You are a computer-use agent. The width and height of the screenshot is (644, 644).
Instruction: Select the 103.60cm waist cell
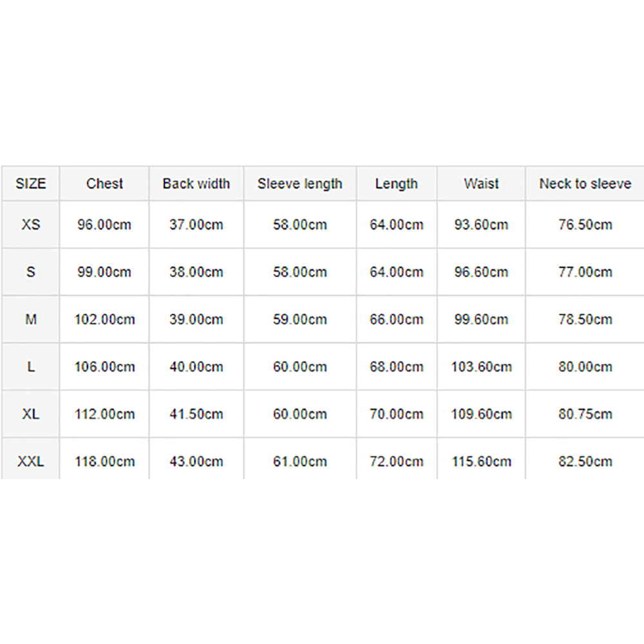pyautogui.click(x=481, y=367)
